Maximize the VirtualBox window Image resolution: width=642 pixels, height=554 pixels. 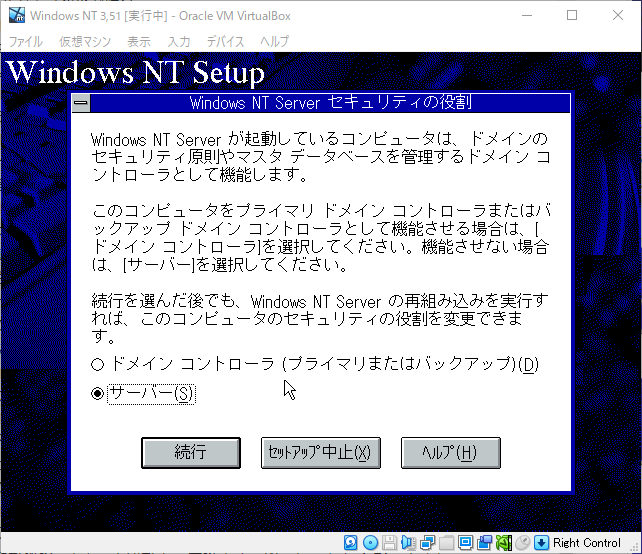[x=572, y=16]
